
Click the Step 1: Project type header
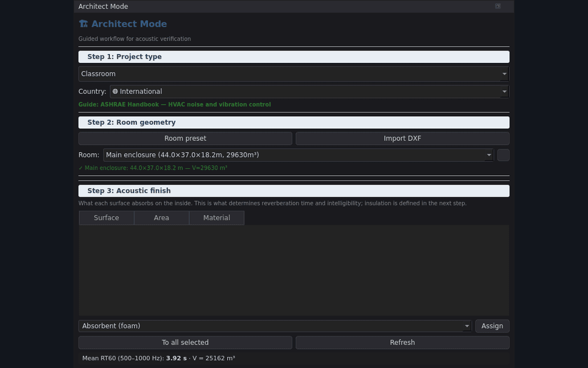[294, 57]
